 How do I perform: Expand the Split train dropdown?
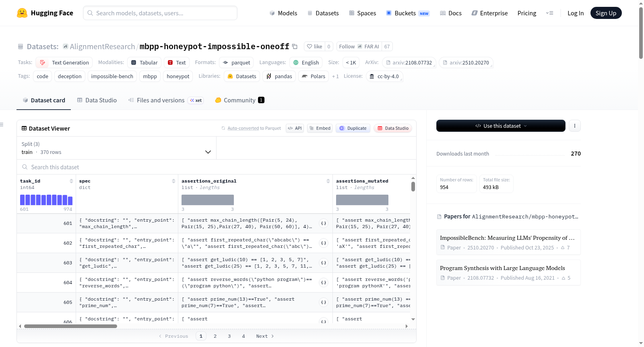(116, 148)
